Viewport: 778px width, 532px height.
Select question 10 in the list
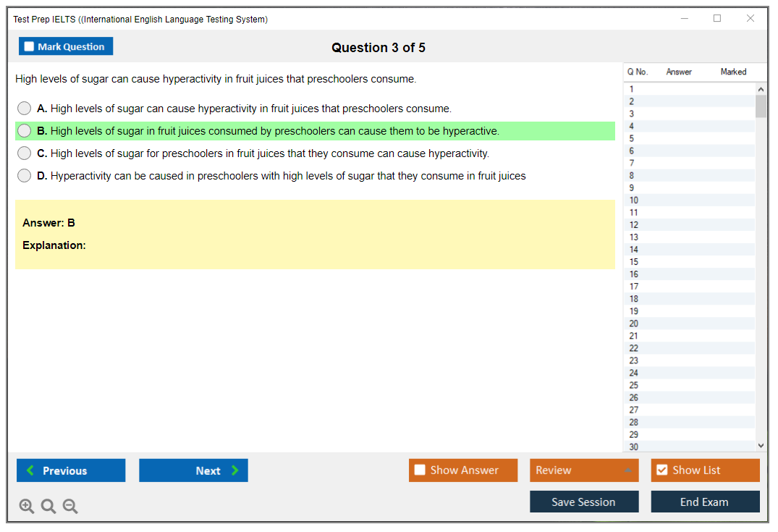tap(634, 200)
